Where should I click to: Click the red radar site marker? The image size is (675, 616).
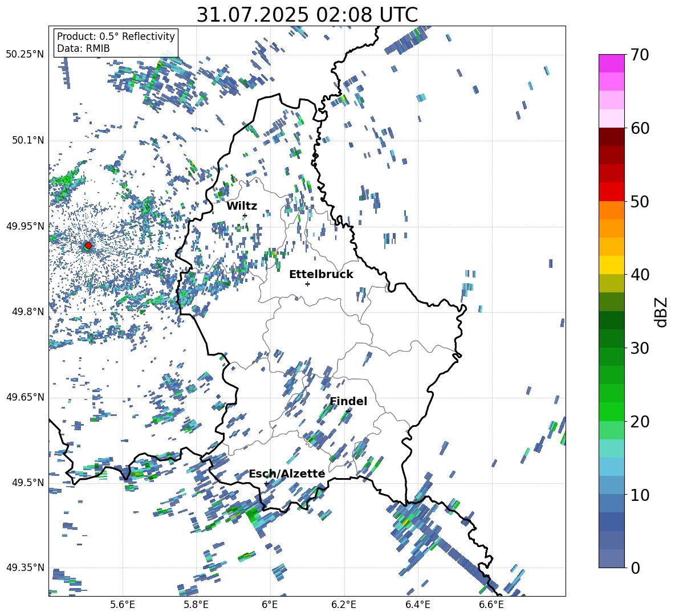pyautogui.click(x=88, y=246)
